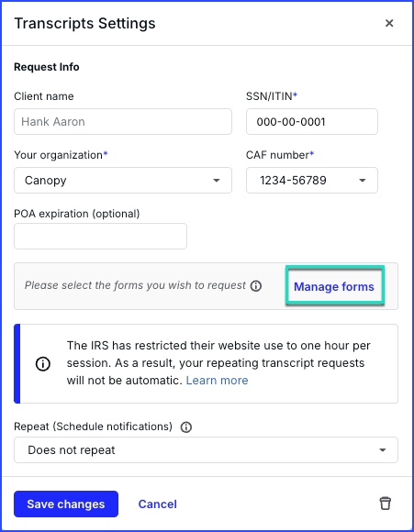Click the trash can delete icon
This screenshot has width=414, height=532.
pos(386,504)
